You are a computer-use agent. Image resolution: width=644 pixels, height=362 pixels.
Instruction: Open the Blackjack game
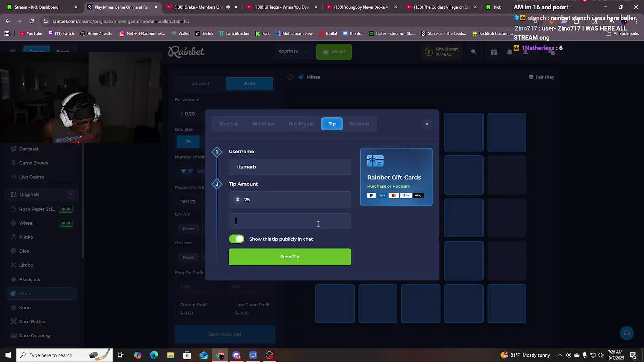(29, 280)
